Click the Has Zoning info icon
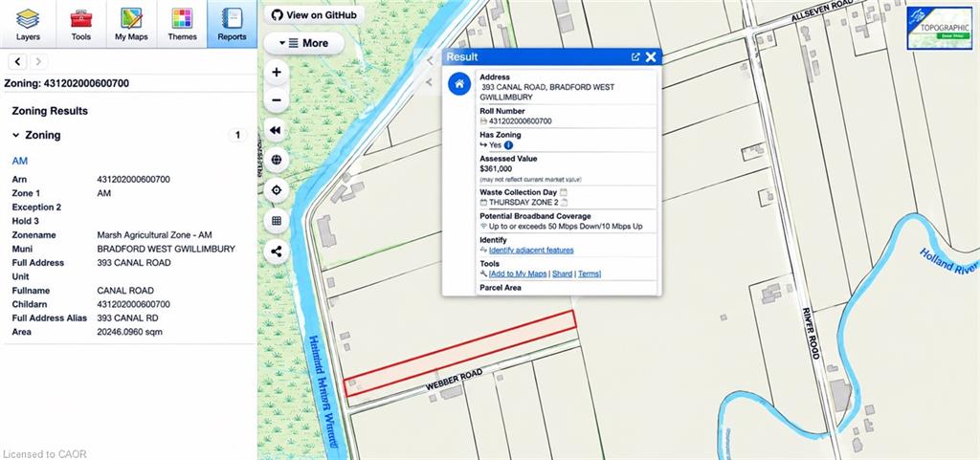 [x=508, y=144]
